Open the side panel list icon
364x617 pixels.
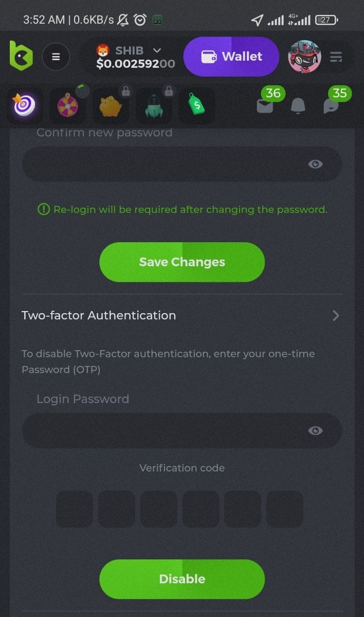pyautogui.click(x=336, y=57)
